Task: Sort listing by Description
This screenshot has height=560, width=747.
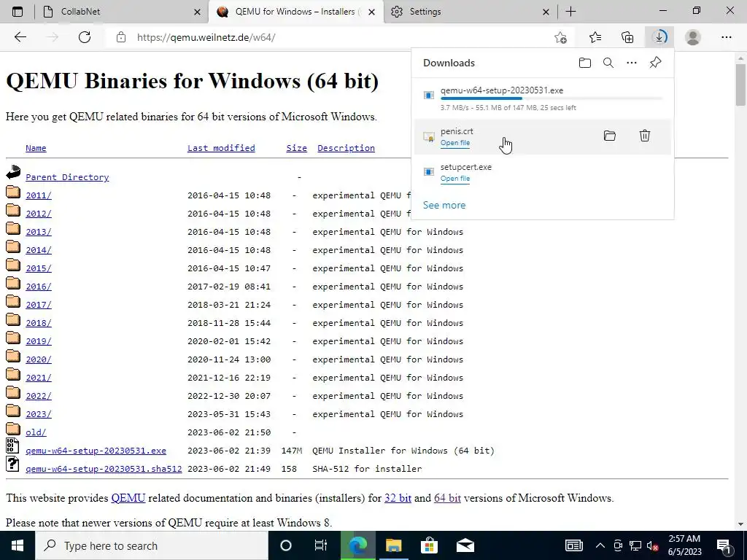Action: [x=346, y=148]
